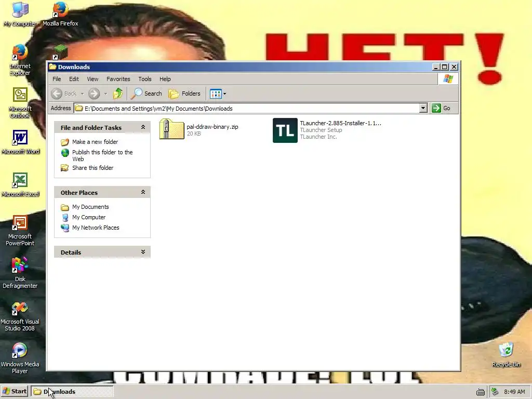Click the pal-ddraw-binary.zip file name

pos(212,127)
